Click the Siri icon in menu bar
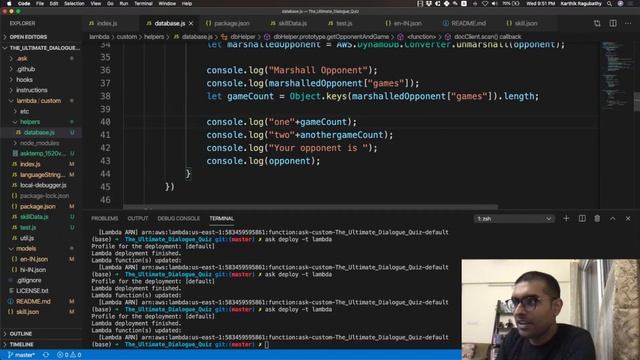Viewport: 640px width, 360px height. coord(620,4)
